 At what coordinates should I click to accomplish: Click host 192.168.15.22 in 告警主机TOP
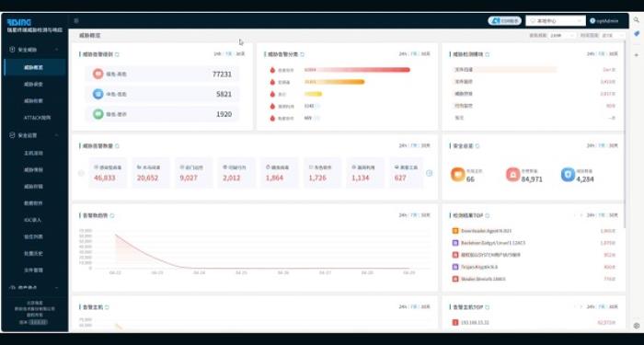point(475,323)
